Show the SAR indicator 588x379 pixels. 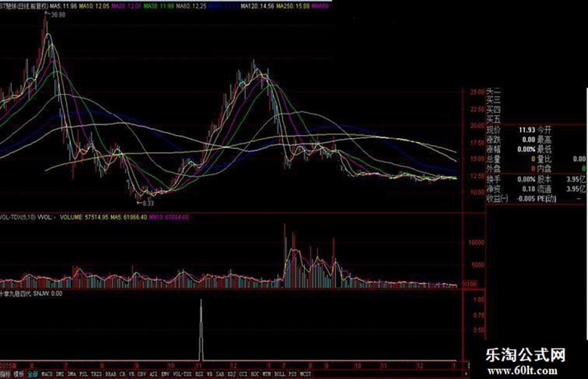coord(220,374)
